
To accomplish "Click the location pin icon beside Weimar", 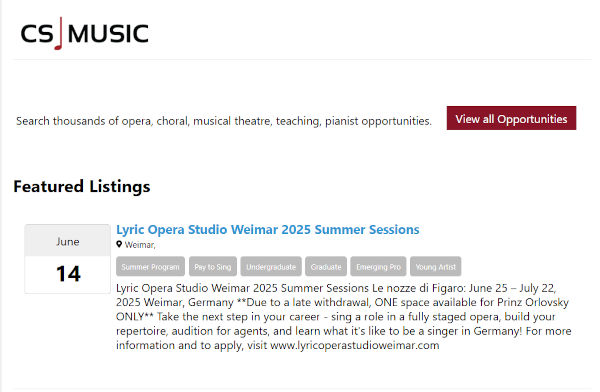I will pyautogui.click(x=119, y=244).
